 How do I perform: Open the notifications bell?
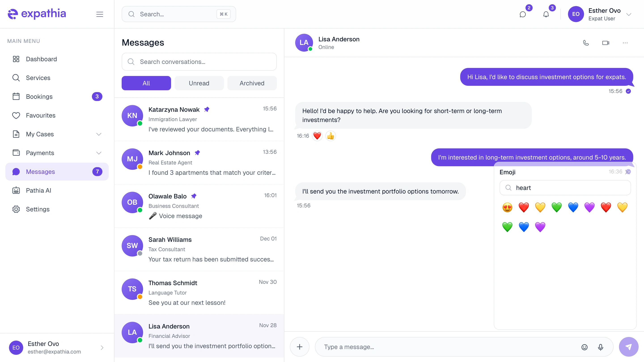(x=546, y=14)
